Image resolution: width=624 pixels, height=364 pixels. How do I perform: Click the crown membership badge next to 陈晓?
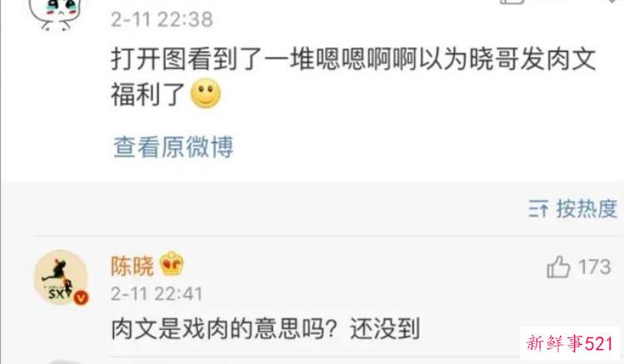pos(171,264)
